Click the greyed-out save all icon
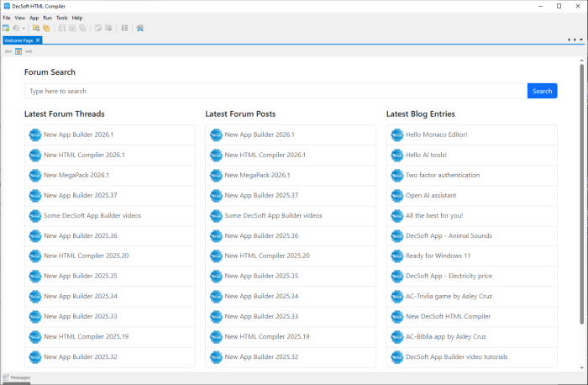The height and width of the screenshot is (385, 588). (x=83, y=28)
